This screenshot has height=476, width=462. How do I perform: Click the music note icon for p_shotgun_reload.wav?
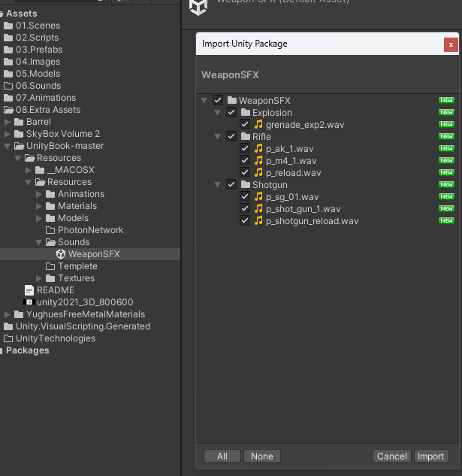[x=258, y=220]
